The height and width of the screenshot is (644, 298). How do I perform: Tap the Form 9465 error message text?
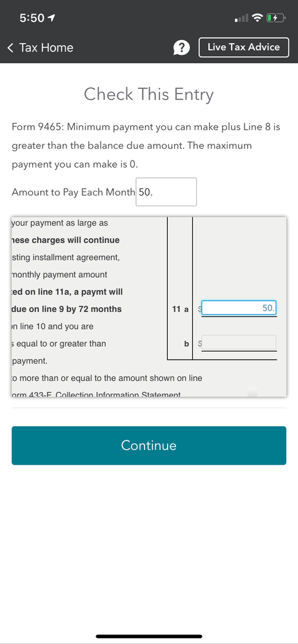click(x=146, y=146)
